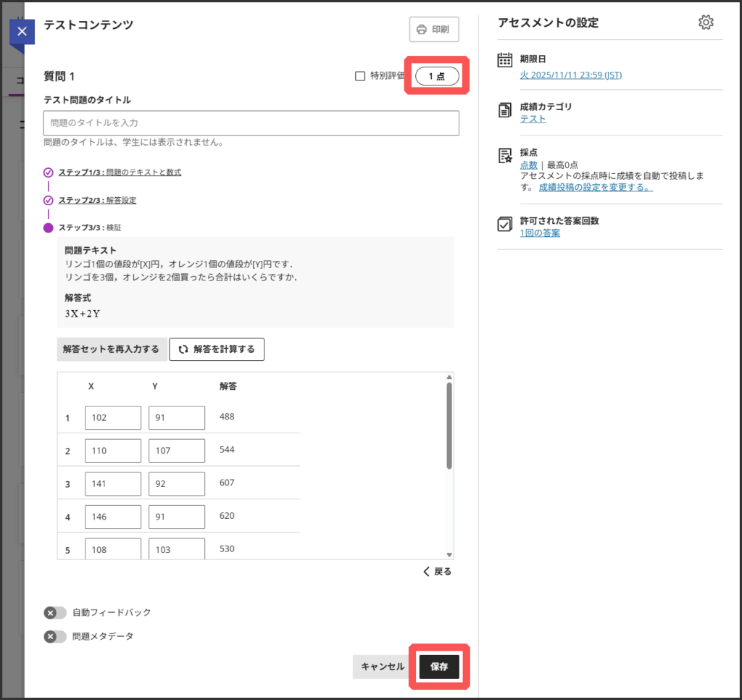742x700 pixels.
Task: Enable the 特別評価 checkbox
Action: [x=360, y=76]
